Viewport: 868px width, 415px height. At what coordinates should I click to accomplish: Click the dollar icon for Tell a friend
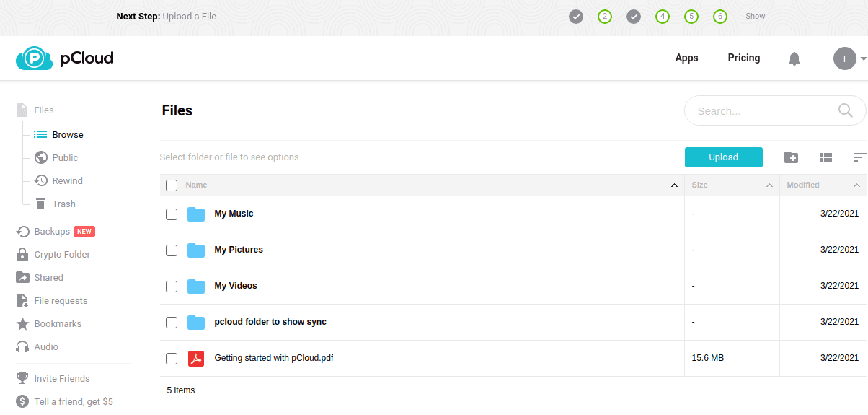coord(22,401)
